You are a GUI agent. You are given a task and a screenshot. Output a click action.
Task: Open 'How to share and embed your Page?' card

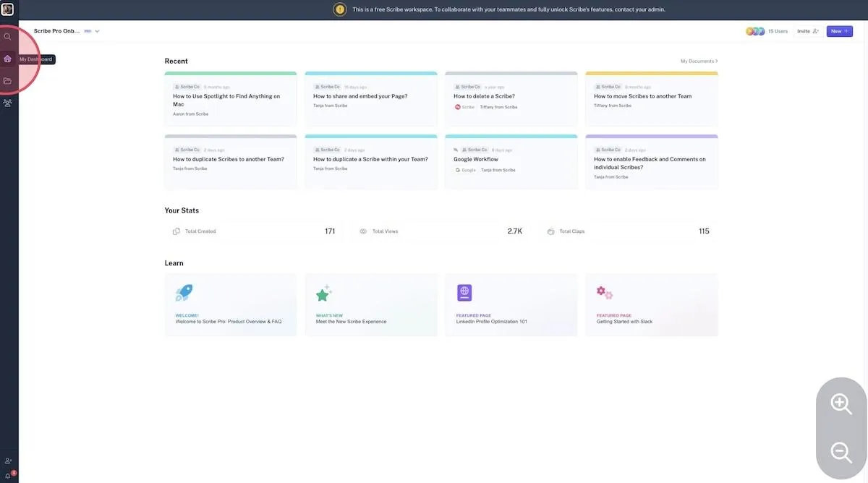[371, 99]
